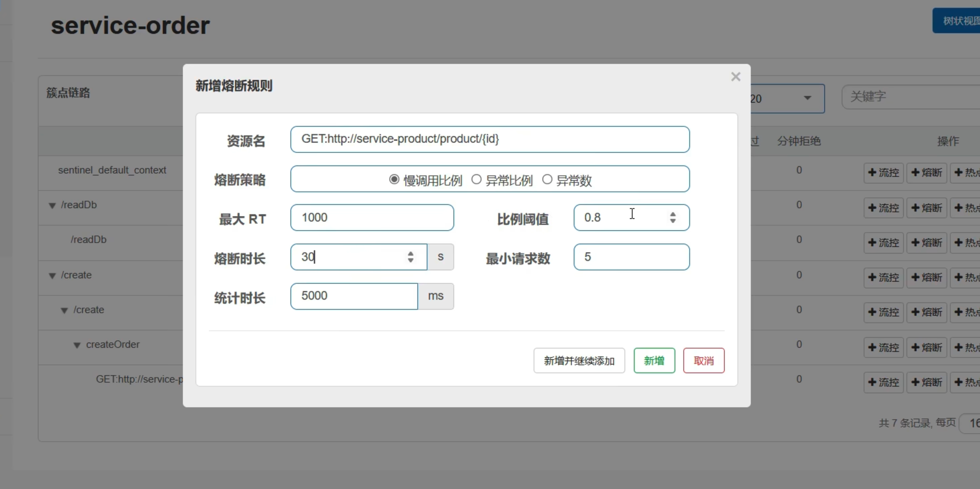Select the 慢调用比例 radio option

(394, 179)
